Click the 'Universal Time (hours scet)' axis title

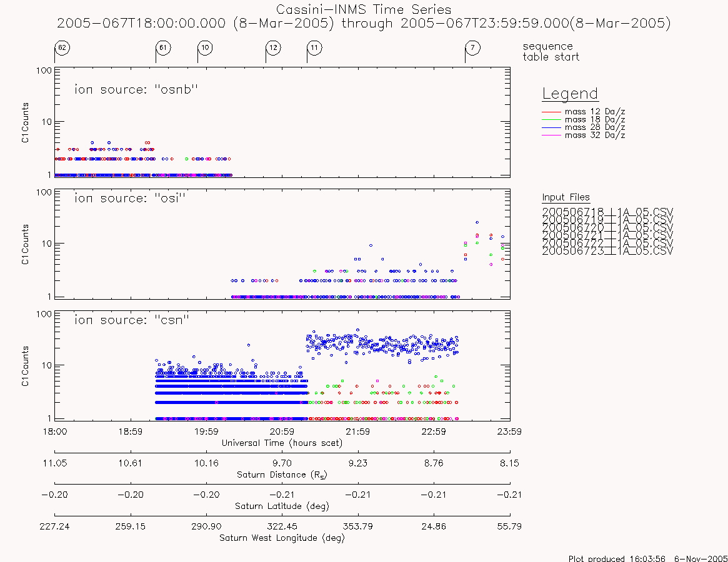pos(282,443)
